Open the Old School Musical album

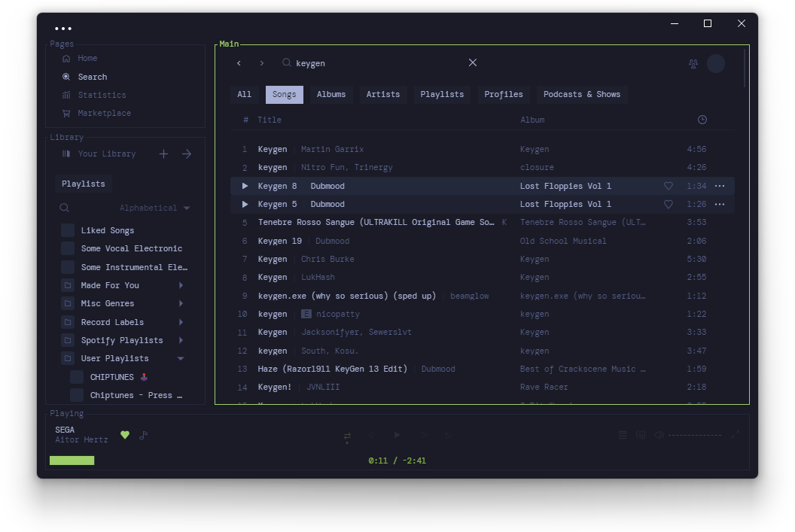pyautogui.click(x=563, y=242)
